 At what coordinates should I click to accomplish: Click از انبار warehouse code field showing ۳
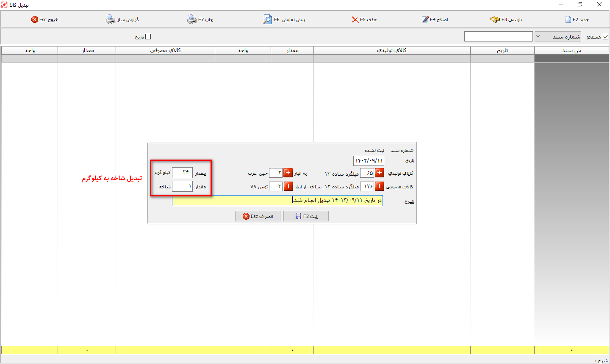click(275, 186)
